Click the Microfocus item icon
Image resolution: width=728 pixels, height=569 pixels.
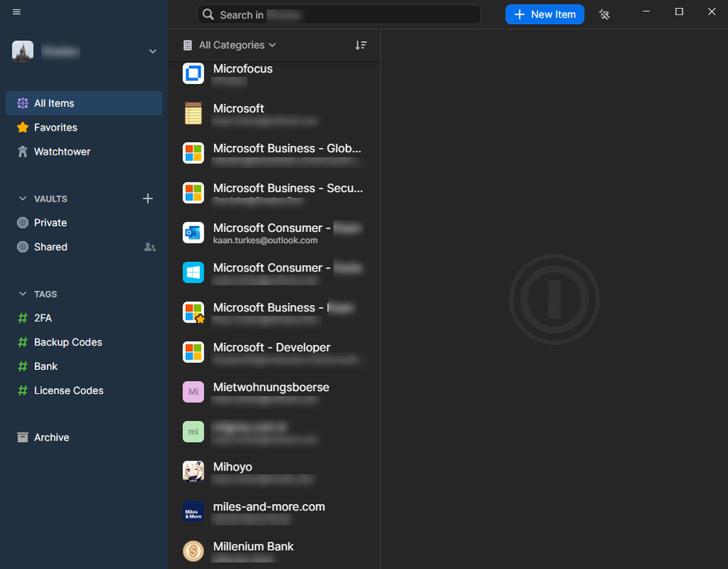pos(193,74)
